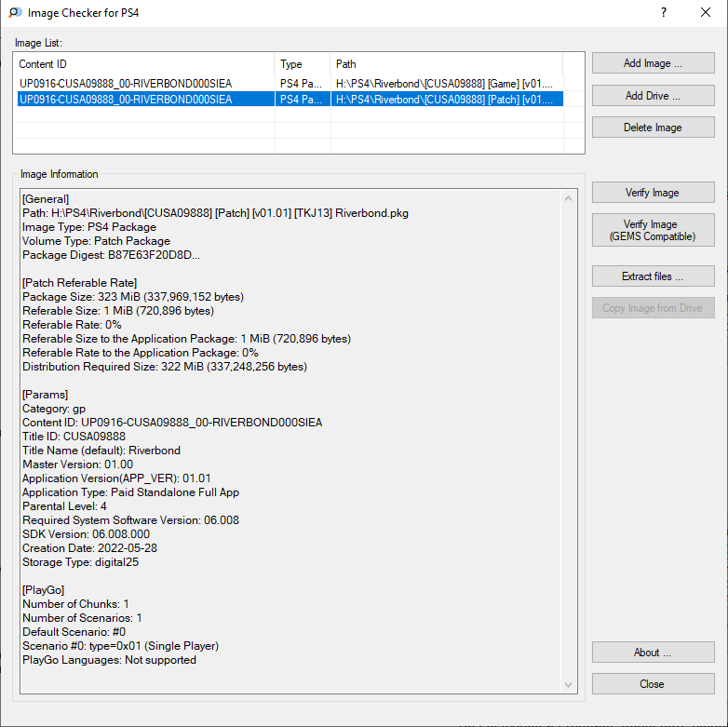Screen dimensions: 728x727
Task: Sort list by Path column header
Action: coord(447,64)
